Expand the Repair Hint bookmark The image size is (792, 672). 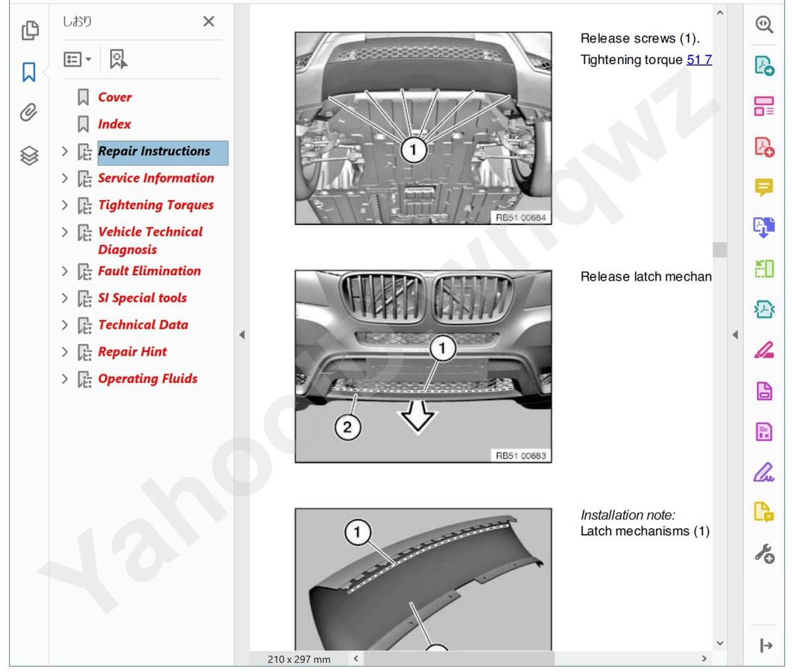[x=65, y=352]
